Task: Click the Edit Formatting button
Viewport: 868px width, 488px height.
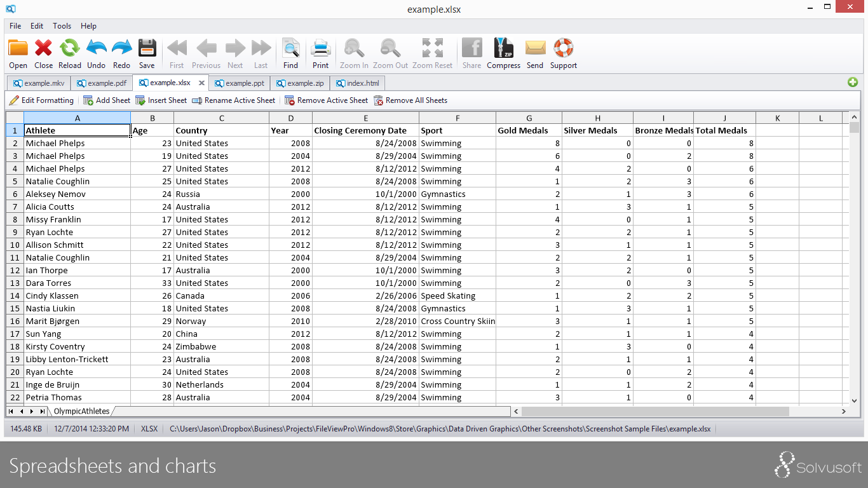Action: [x=41, y=100]
